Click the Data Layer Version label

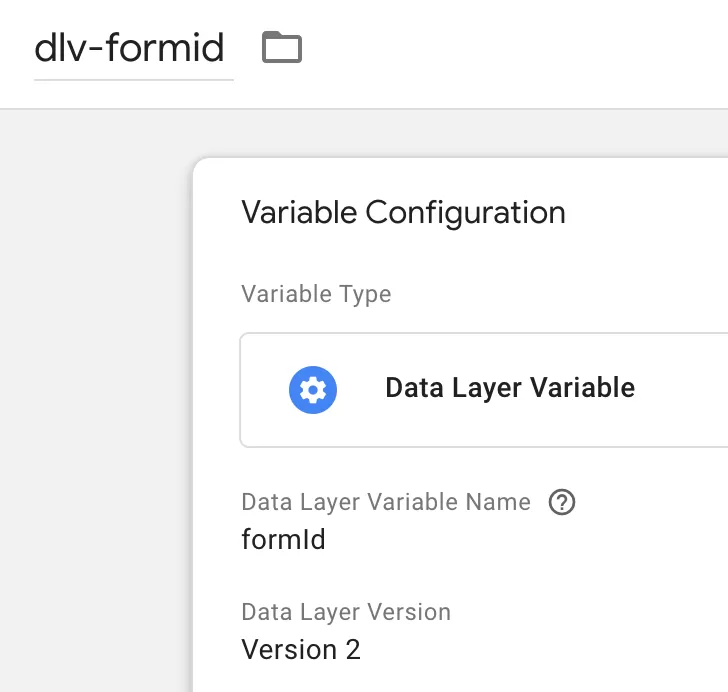click(346, 612)
